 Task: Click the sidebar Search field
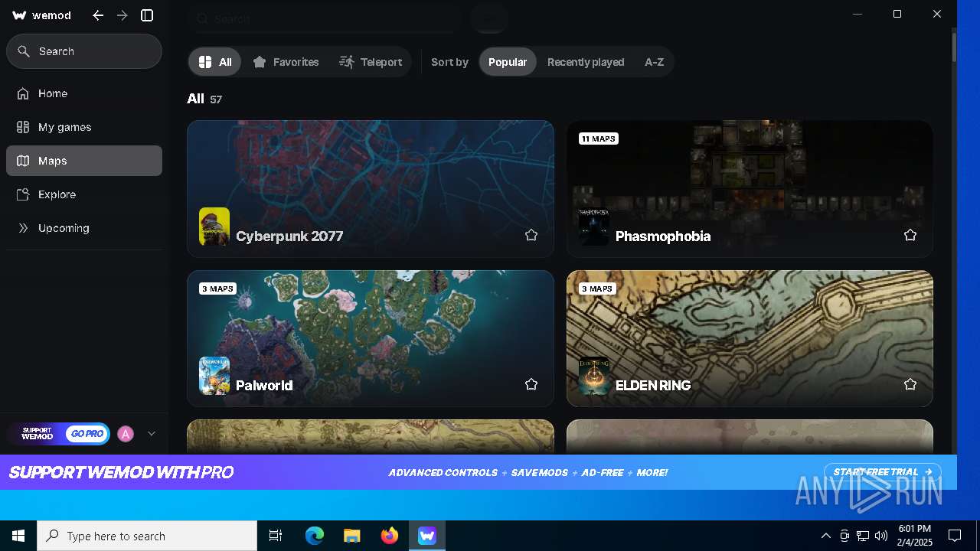tap(84, 51)
